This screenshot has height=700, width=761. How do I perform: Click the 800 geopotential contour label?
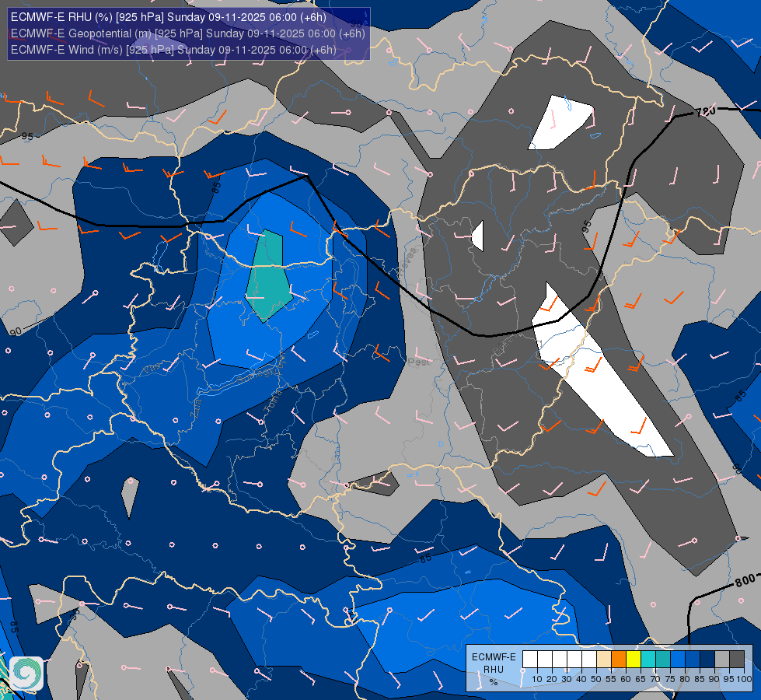[745, 580]
